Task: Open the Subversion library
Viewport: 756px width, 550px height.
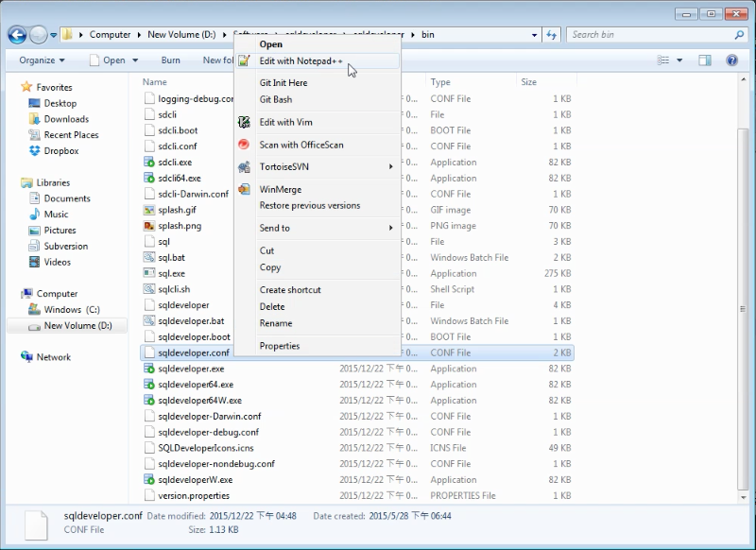Action: click(66, 247)
